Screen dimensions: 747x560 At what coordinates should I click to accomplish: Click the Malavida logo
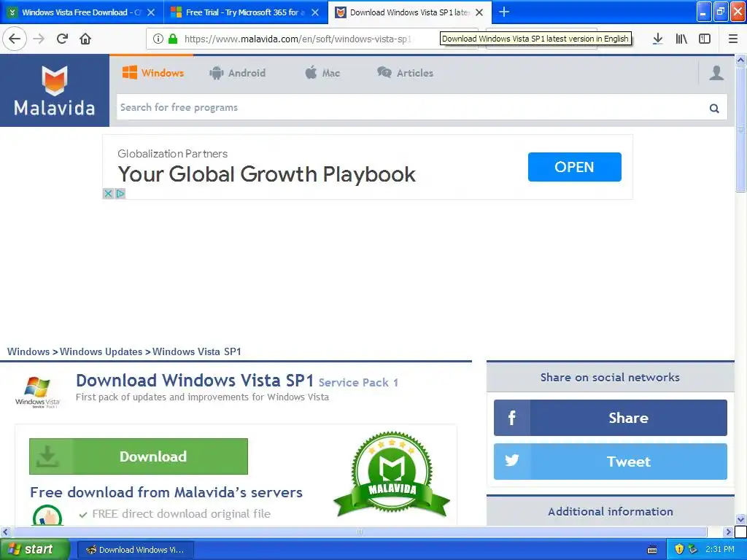tap(54, 90)
